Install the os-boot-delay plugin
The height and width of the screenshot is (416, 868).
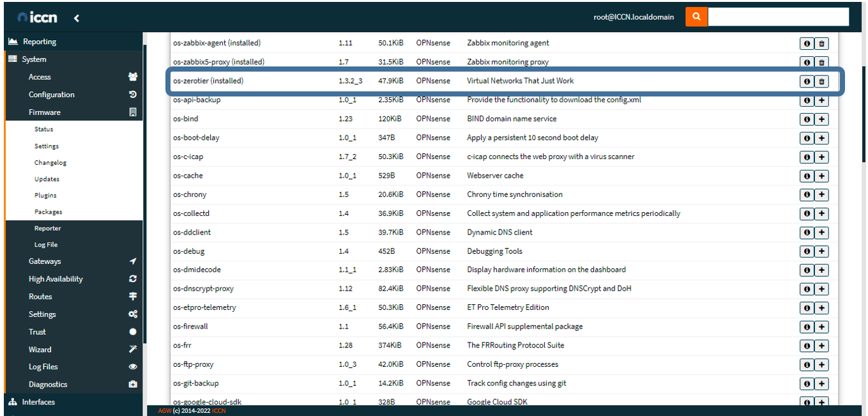[x=822, y=138]
